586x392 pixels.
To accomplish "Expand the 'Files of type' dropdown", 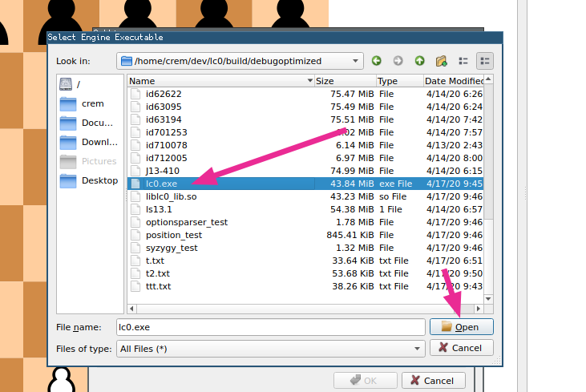I will 417,349.
